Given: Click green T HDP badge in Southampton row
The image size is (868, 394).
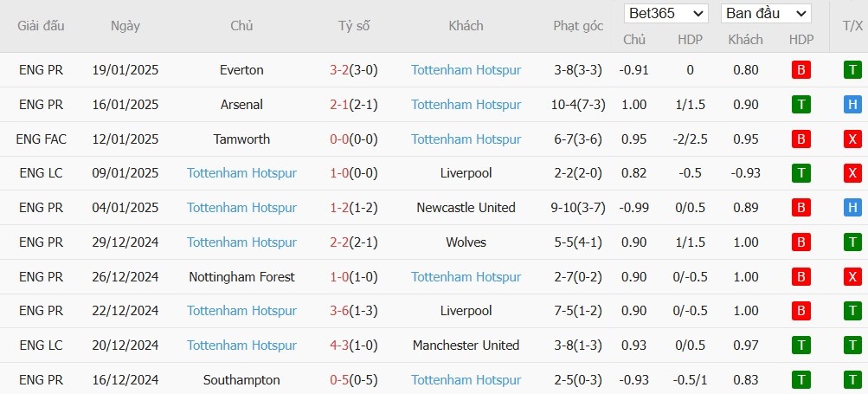Looking at the screenshot, I should tap(800, 380).
